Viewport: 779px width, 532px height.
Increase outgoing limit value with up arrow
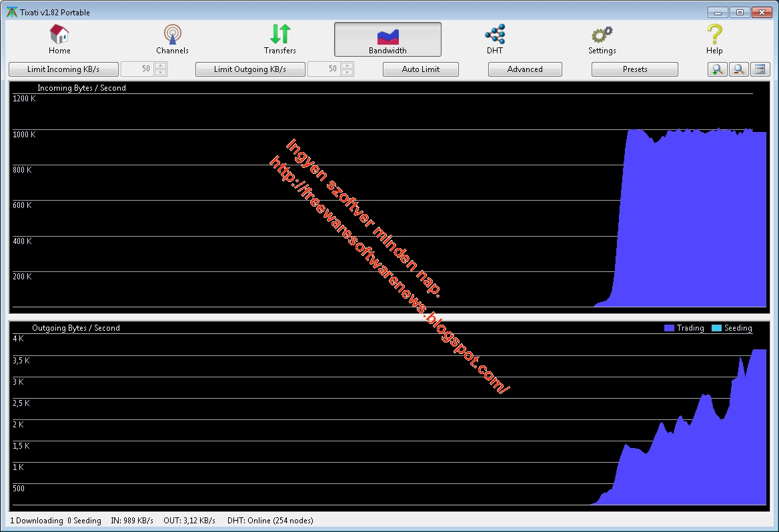point(347,65)
